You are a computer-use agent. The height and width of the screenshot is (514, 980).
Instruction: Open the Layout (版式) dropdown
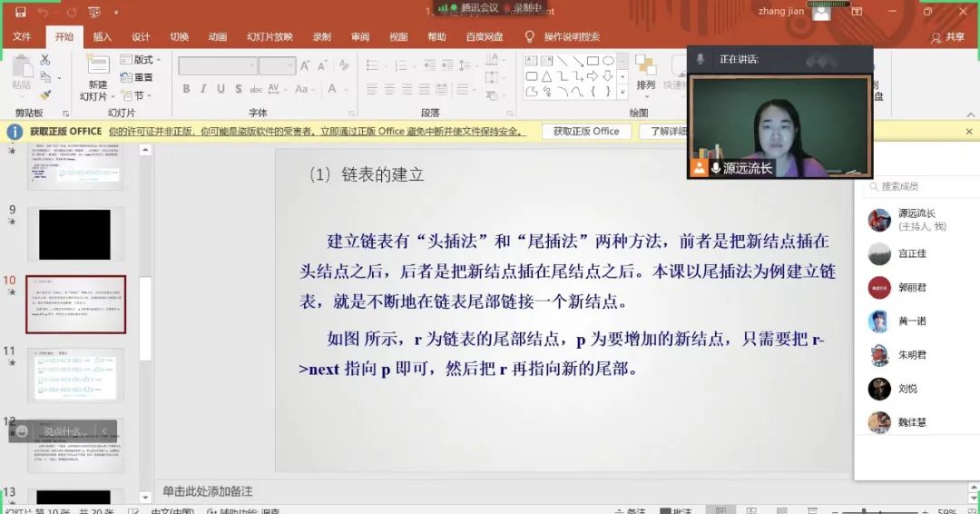pyautogui.click(x=142, y=60)
